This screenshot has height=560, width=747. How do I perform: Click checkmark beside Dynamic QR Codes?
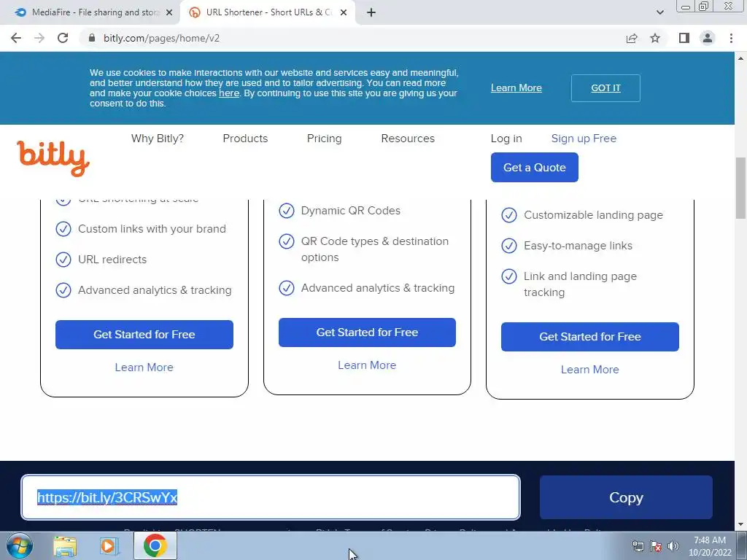click(286, 211)
